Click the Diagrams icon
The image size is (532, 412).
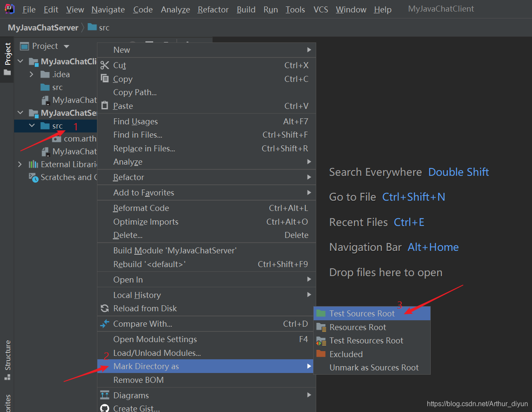105,395
